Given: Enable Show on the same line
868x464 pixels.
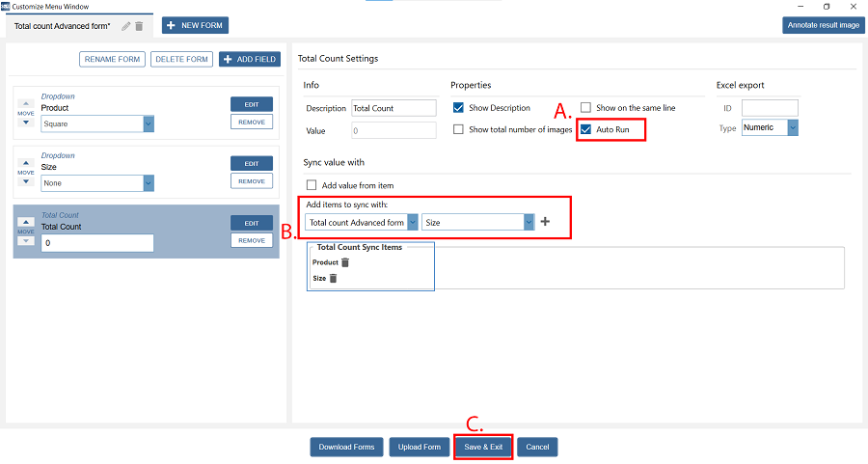Looking at the screenshot, I should (586, 108).
